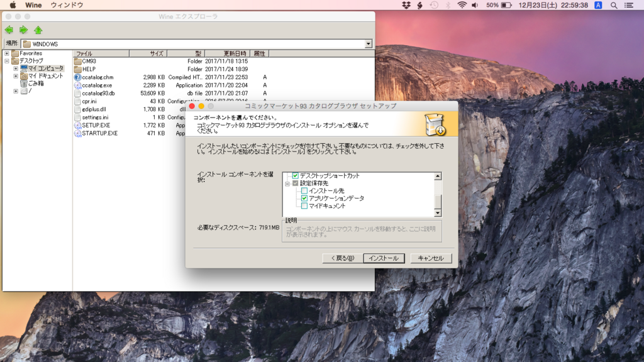Click the date and time in menu bar
The image size is (644, 362).
tap(553, 5)
